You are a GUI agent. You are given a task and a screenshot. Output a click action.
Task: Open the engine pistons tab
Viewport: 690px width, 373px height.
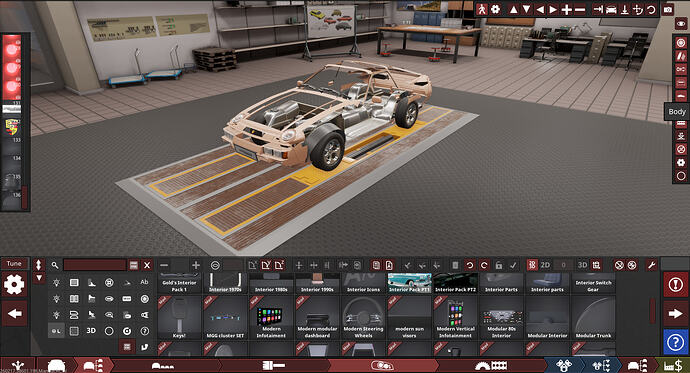tap(564, 365)
